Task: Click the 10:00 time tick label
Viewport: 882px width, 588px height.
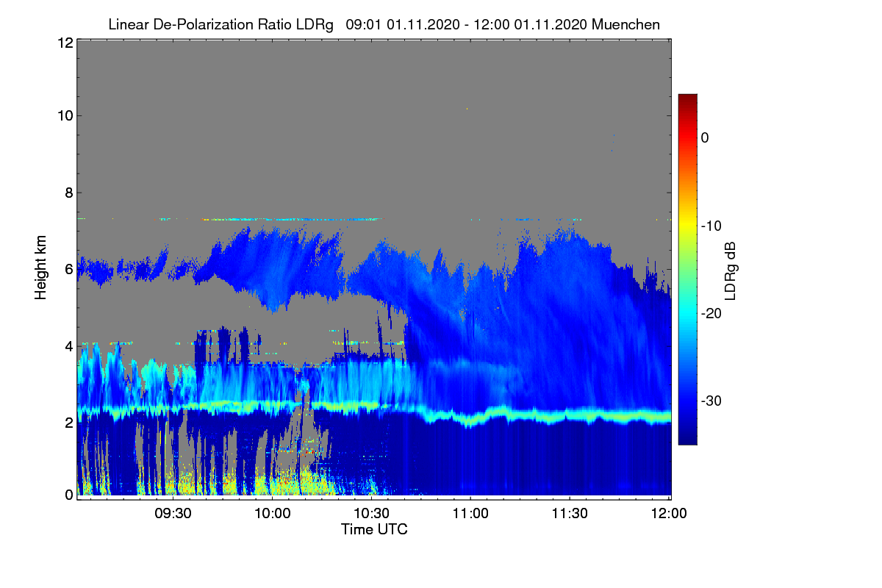Action: (x=272, y=513)
